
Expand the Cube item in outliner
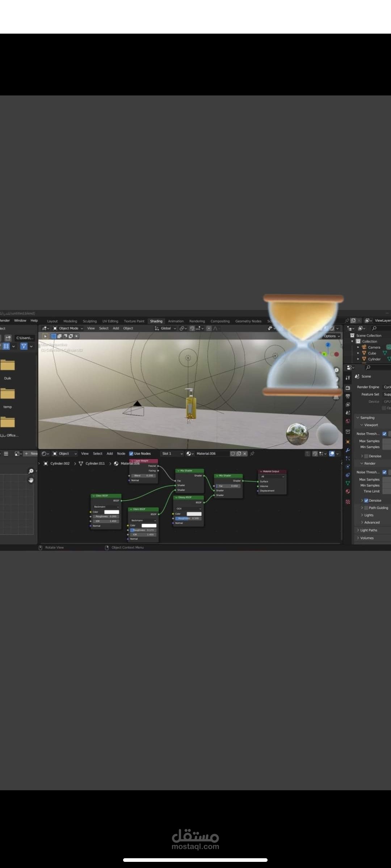click(358, 353)
